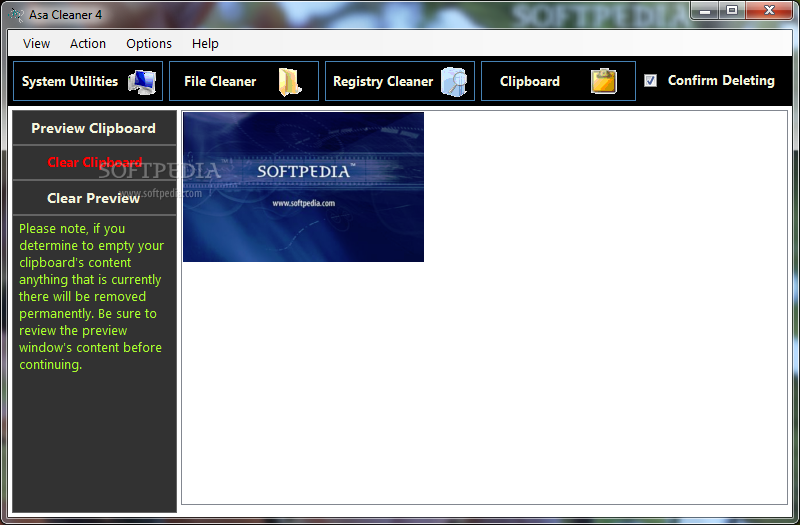Click the Clipboard icon in the toolbar
800x525 pixels.
(x=604, y=81)
